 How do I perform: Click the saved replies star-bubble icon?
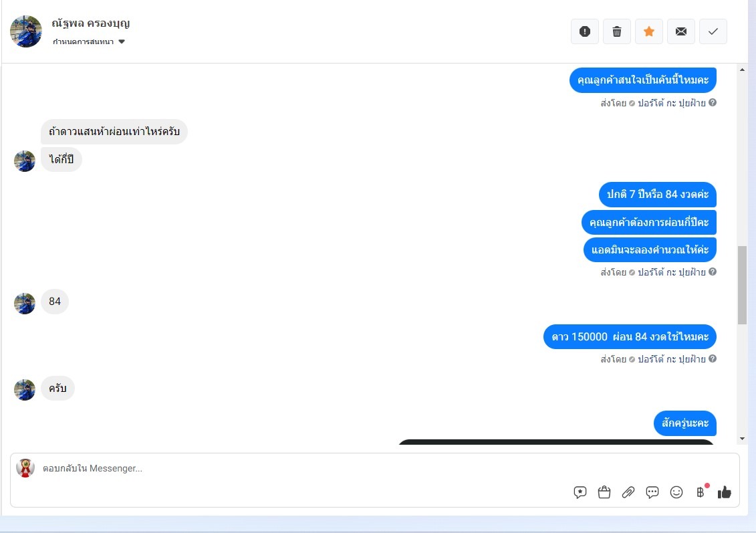pos(580,492)
